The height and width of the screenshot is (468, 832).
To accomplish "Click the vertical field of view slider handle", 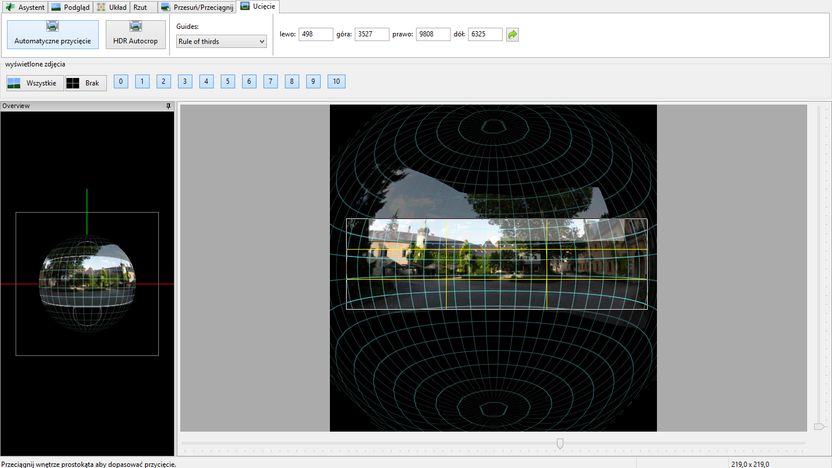I will point(819,426).
